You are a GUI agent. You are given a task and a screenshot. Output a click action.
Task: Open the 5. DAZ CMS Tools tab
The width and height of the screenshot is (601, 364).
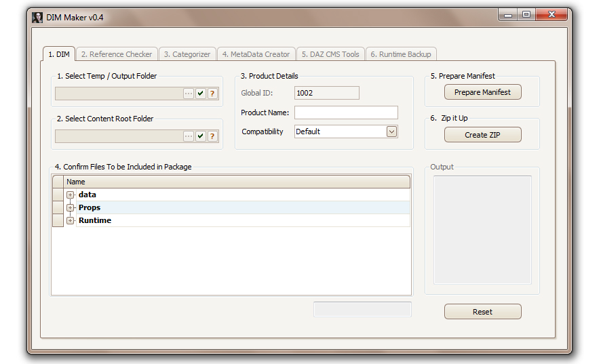pyautogui.click(x=330, y=54)
